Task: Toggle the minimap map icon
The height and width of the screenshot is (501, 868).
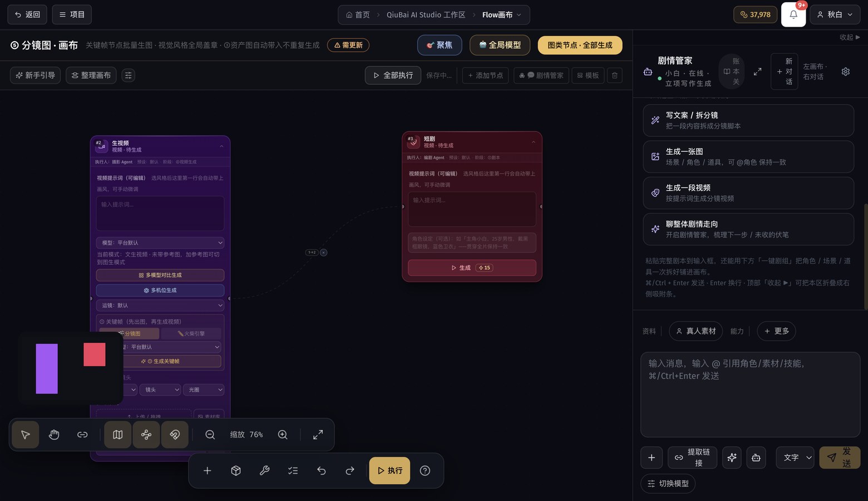Action: click(x=118, y=435)
